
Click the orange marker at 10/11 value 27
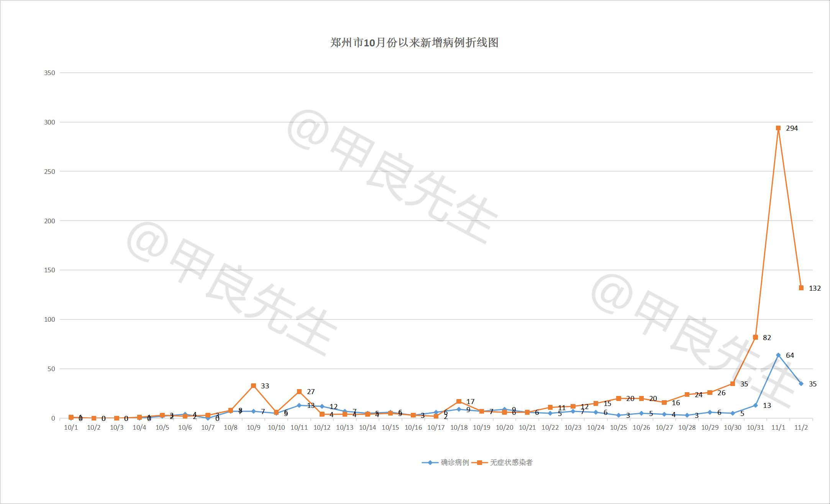(299, 391)
